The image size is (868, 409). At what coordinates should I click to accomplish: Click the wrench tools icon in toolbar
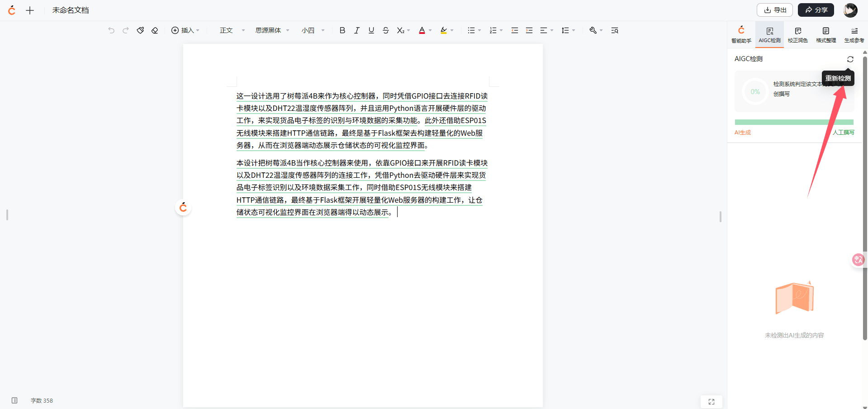[594, 30]
